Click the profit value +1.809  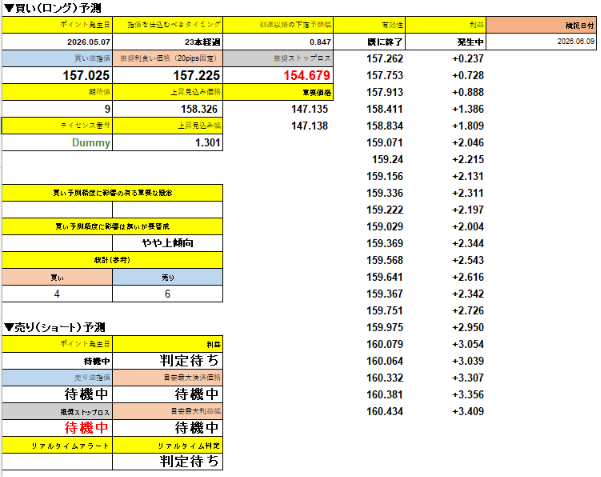pyautogui.click(x=468, y=126)
